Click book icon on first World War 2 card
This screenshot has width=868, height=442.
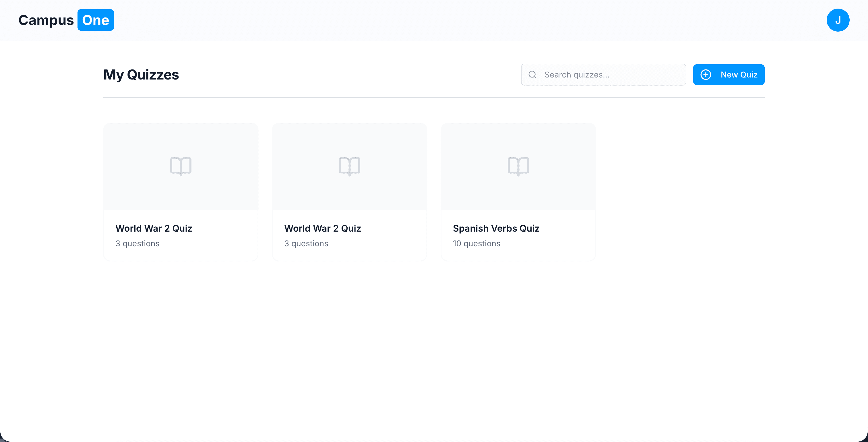coord(181,166)
